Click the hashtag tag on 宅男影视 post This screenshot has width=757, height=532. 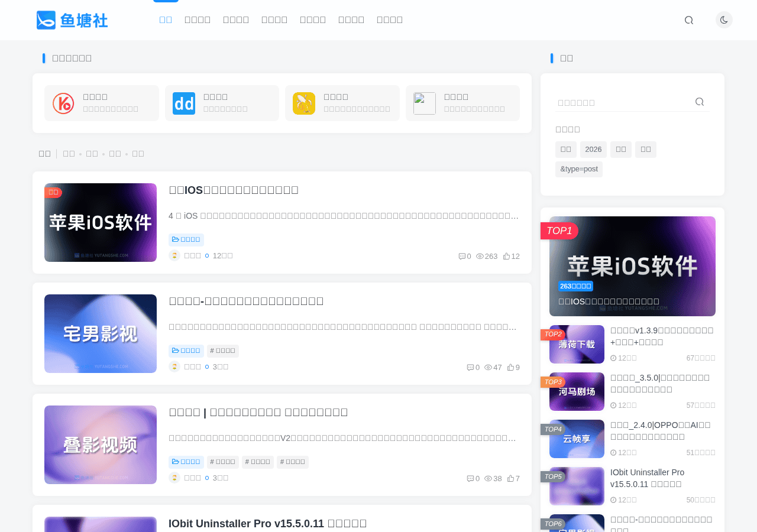click(x=223, y=351)
